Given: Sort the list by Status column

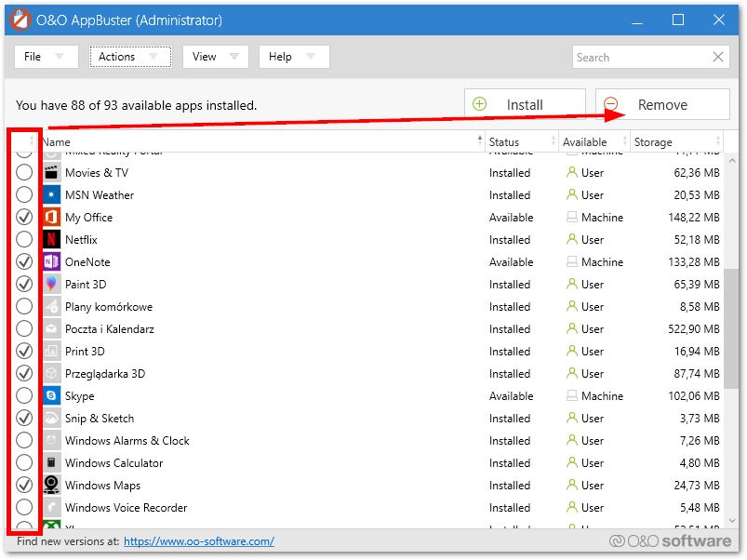Looking at the screenshot, I should 522,142.
